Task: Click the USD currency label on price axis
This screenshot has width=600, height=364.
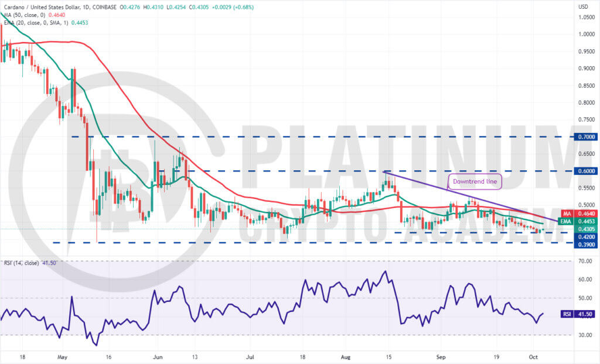Action: [x=583, y=7]
